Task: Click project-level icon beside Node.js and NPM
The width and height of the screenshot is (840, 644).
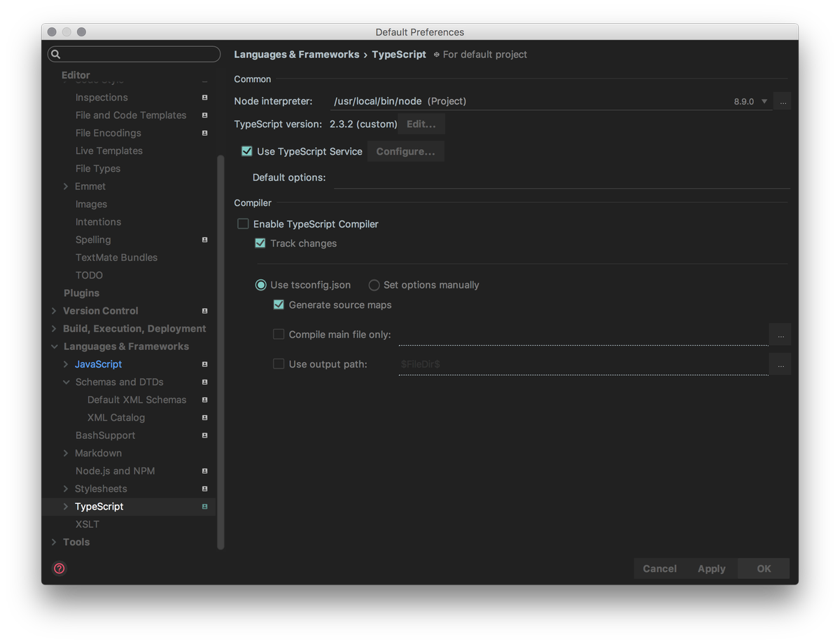Action: 204,471
